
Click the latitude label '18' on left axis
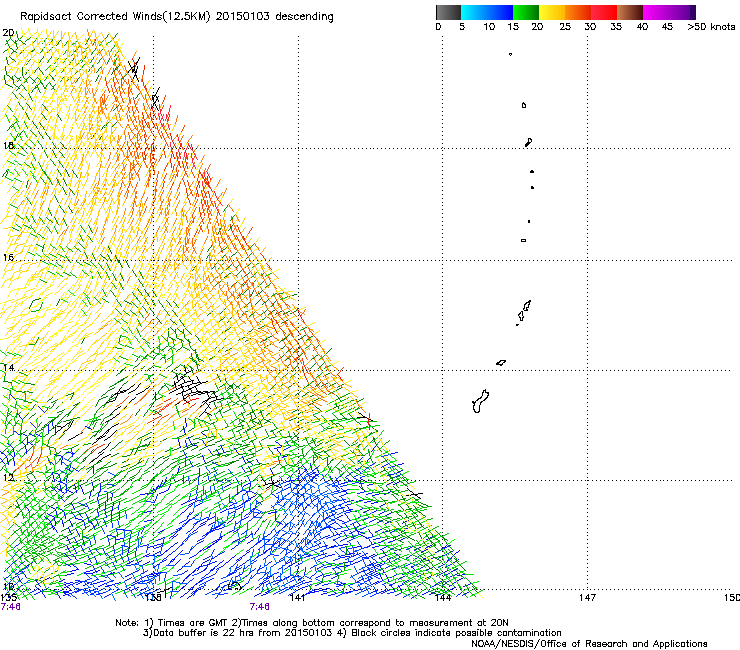(8, 145)
